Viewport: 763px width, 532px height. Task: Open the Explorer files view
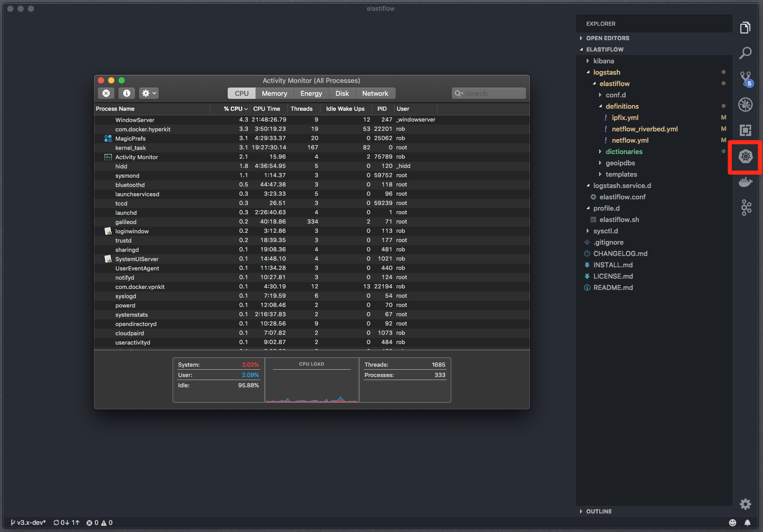pyautogui.click(x=745, y=27)
